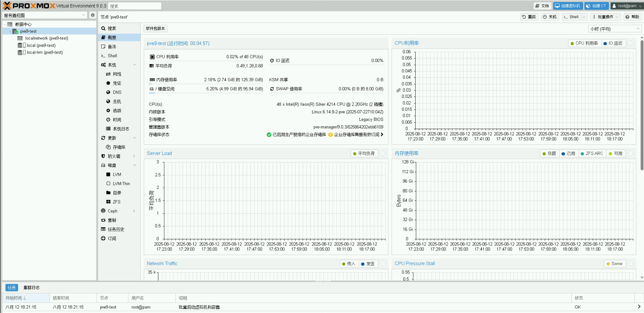The height and width of the screenshot is (313, 644).
Task: Click the Ceph logo icon
Action: coord(103,211)
